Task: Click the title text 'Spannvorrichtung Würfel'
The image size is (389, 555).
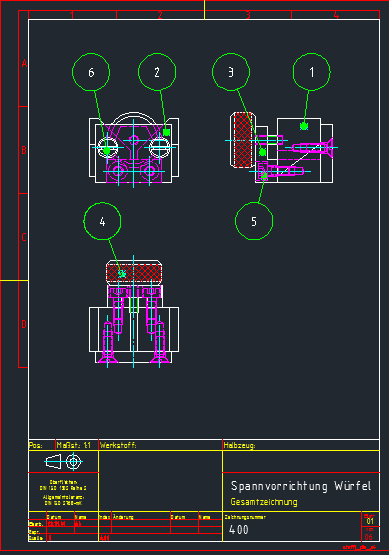Action: point(301,486)
